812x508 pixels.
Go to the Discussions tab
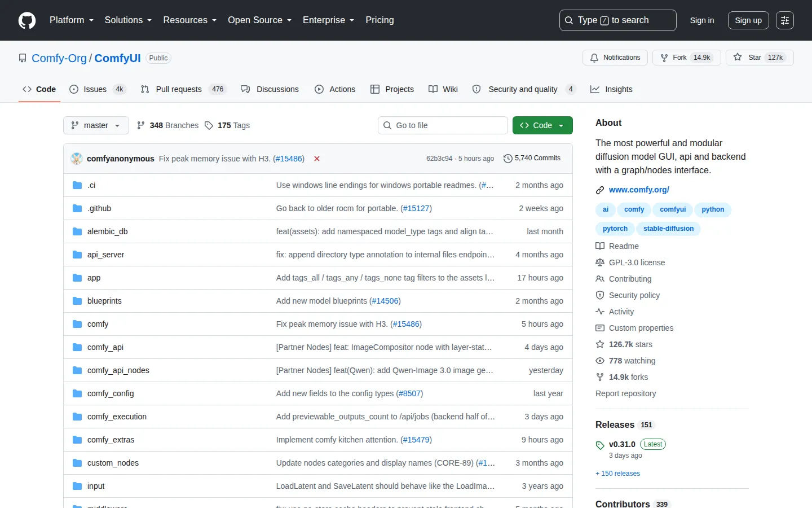[270, 89]
